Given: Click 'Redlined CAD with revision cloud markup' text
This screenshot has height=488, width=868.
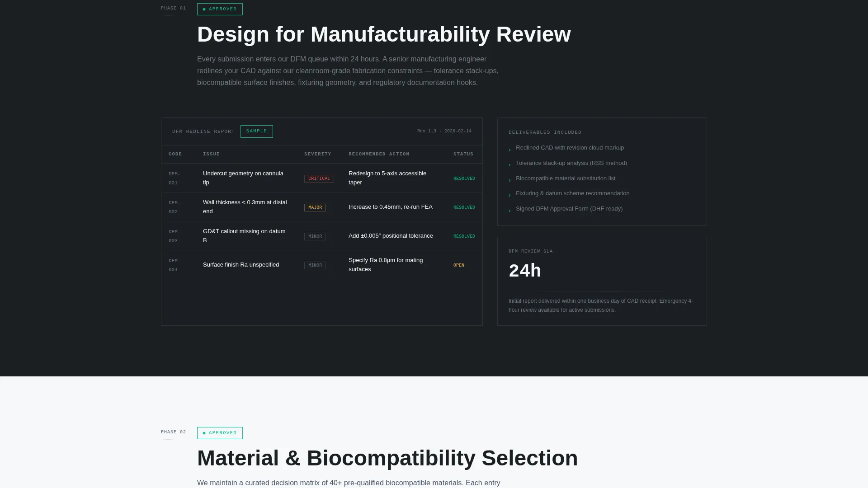Looking at the screenshot, I should point(570,148).
